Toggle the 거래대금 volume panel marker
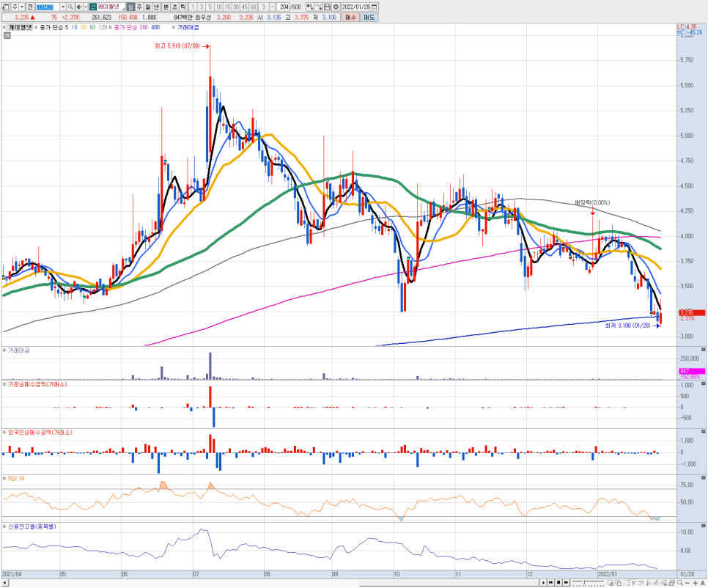 (5, 350)
